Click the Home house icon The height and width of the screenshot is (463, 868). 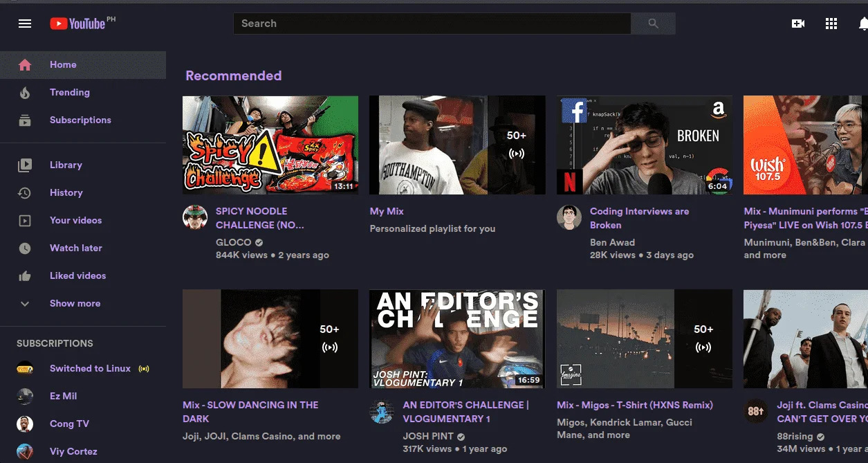(x=25, y=65)
